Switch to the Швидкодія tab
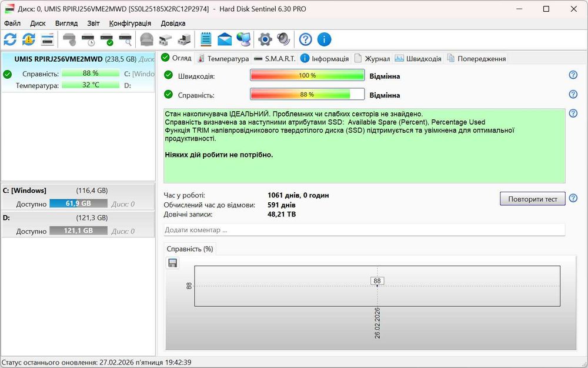Image resolution: width=588 pixels, height=368 pixels. 418,59
